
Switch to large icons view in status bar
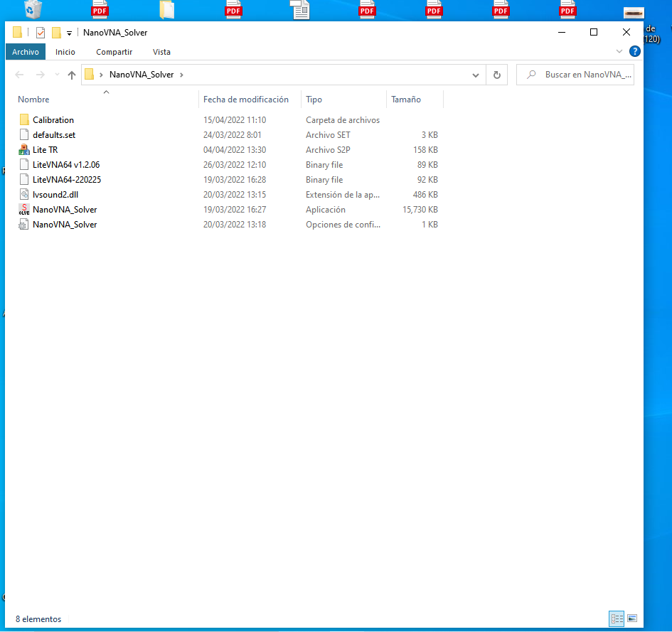click(x=632, y=618)
